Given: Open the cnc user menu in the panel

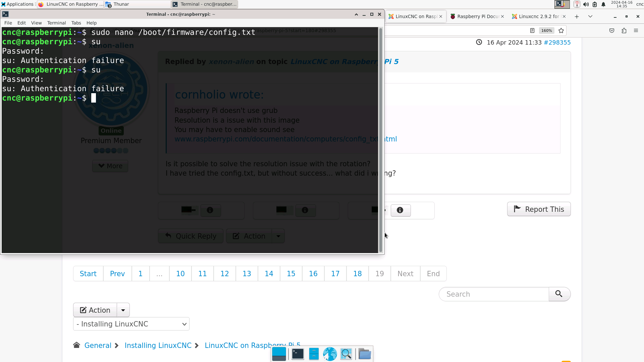Looking at the screenshot, I should 640,4.
